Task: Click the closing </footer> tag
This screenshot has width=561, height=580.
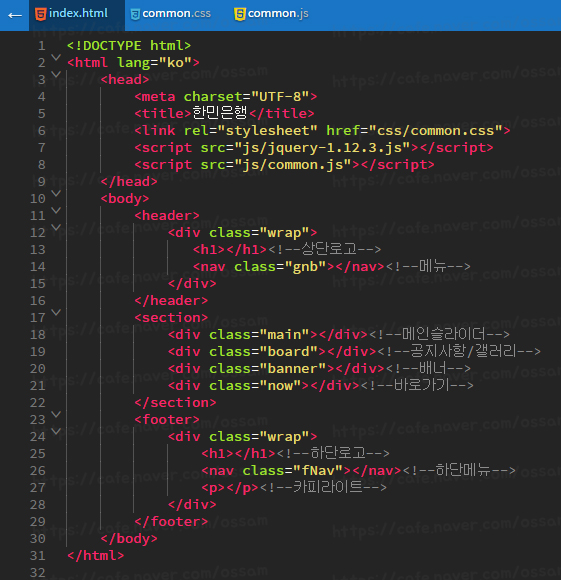Action: (x=171, y=522)
